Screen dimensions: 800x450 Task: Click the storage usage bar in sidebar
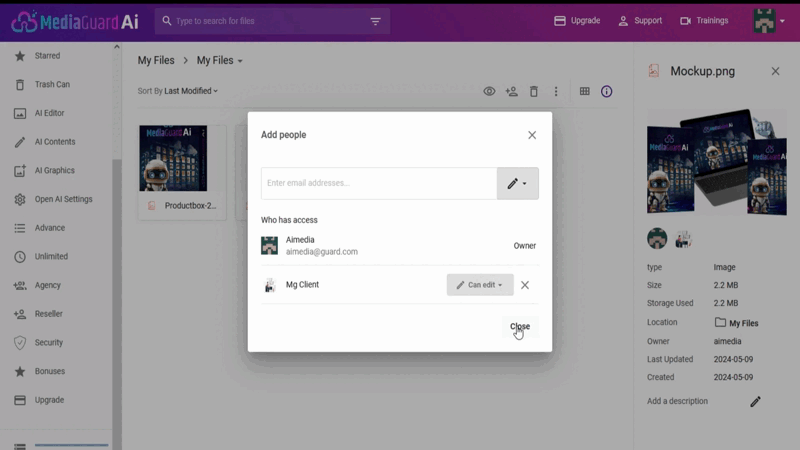pyautogui.click(x=71, y=445)
